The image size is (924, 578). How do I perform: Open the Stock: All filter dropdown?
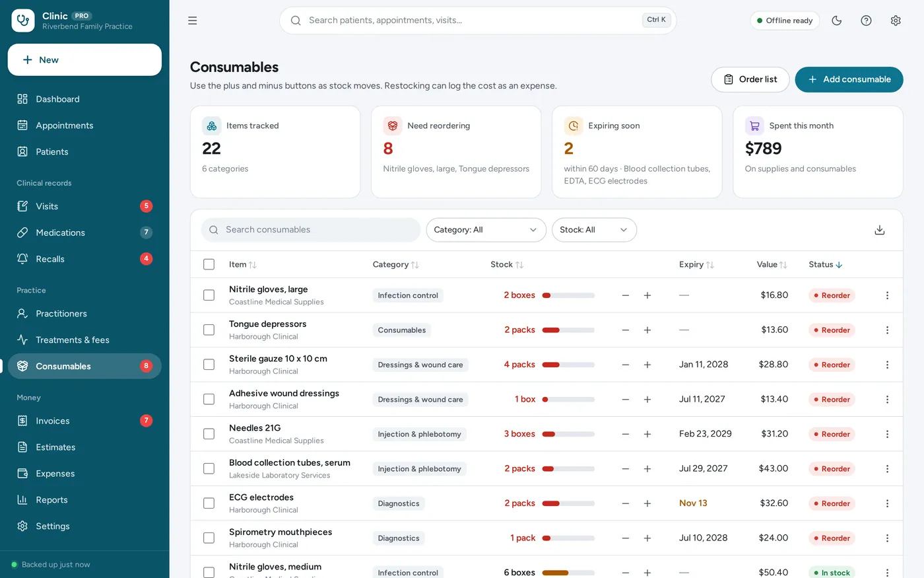(594, 230)
